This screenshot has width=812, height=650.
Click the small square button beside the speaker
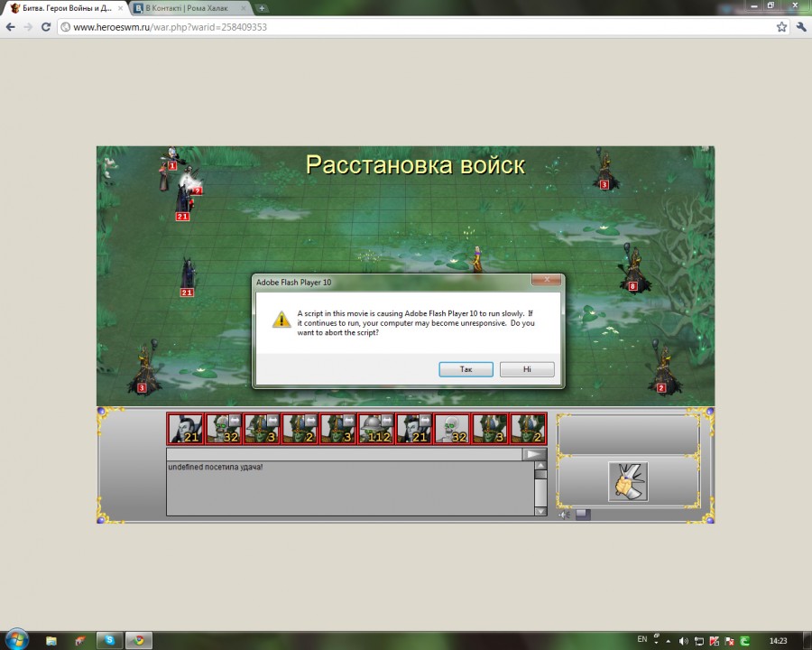point(583,515)
